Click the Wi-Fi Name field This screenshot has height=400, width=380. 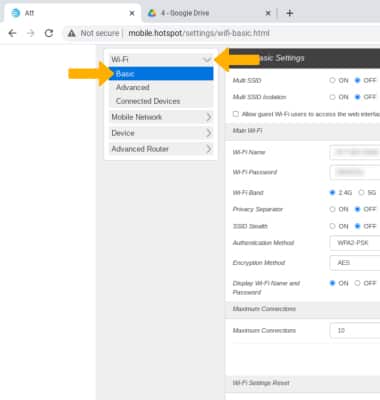(x=355, y=152)
